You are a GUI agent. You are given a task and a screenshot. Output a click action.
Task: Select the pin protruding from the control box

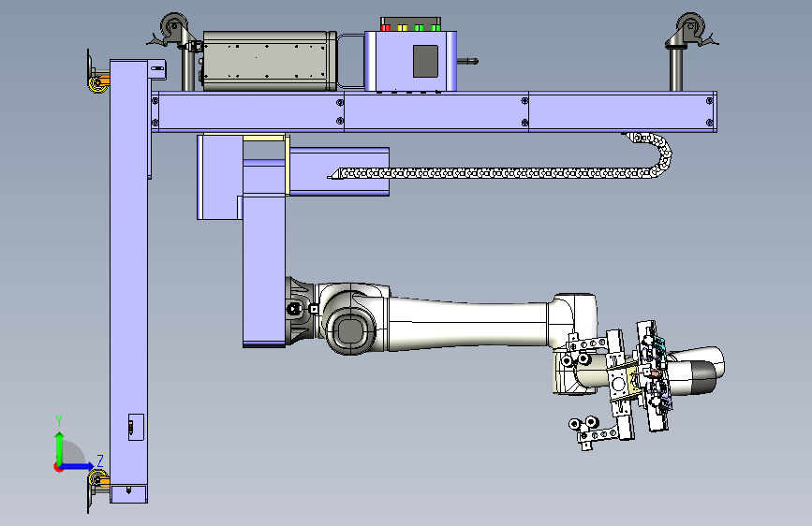[x=467, y=62]
